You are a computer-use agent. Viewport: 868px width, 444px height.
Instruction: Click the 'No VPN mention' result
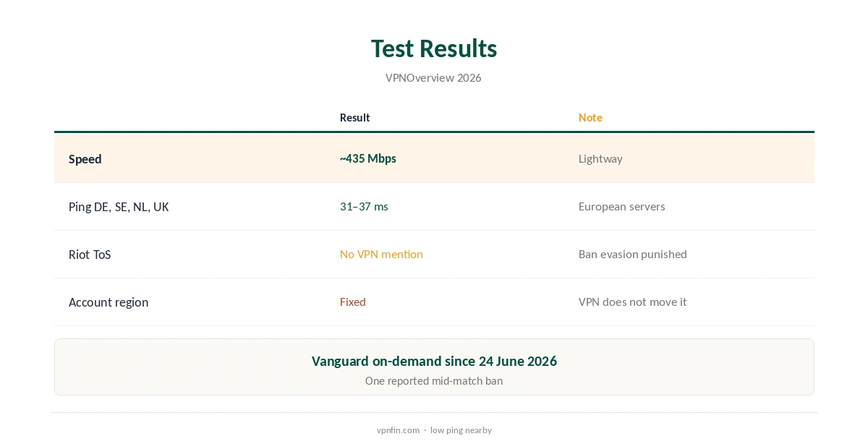click(381, 254)
